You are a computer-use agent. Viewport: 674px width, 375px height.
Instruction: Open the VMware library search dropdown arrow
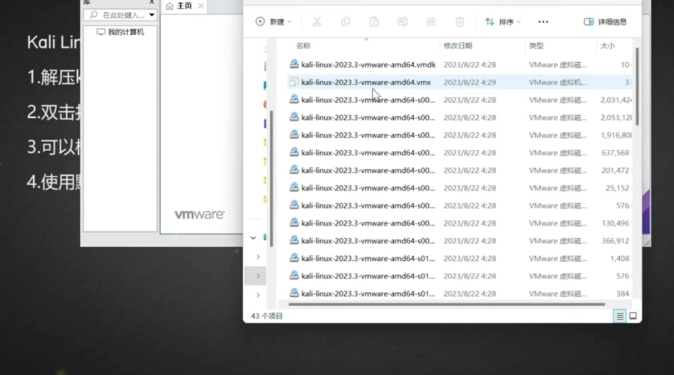(x=152, y=15)
